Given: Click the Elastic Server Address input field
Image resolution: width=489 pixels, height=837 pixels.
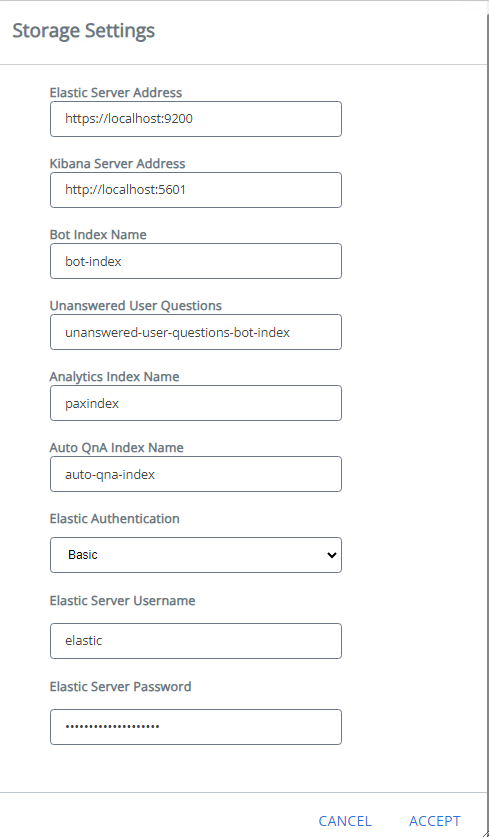Looking at the screenshot, I should tap(196, 119).
